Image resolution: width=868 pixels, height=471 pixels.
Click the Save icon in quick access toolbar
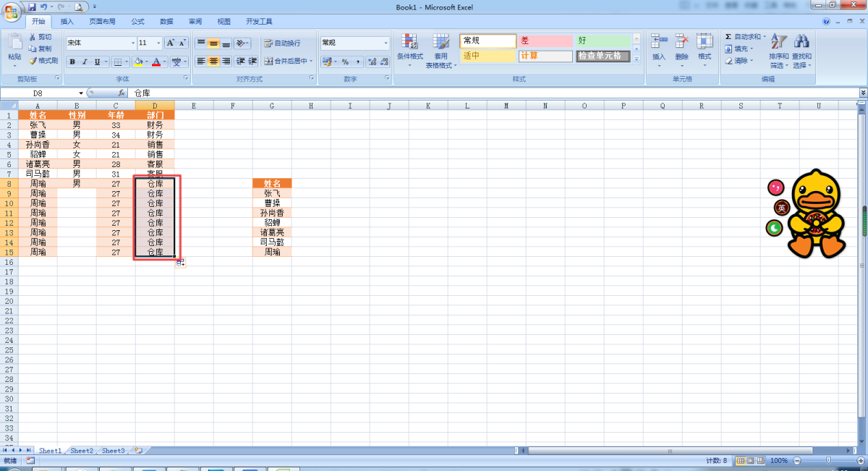pyautogui.click(x=32, y=7)
